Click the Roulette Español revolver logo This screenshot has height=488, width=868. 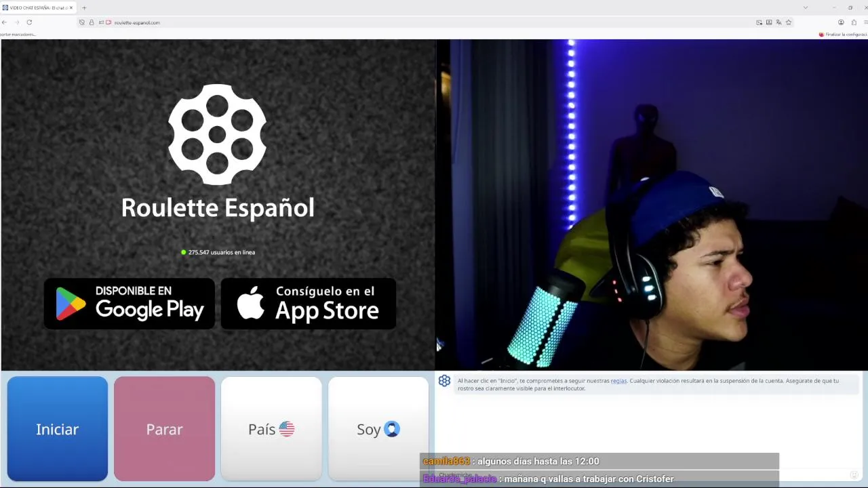(217, 134)
